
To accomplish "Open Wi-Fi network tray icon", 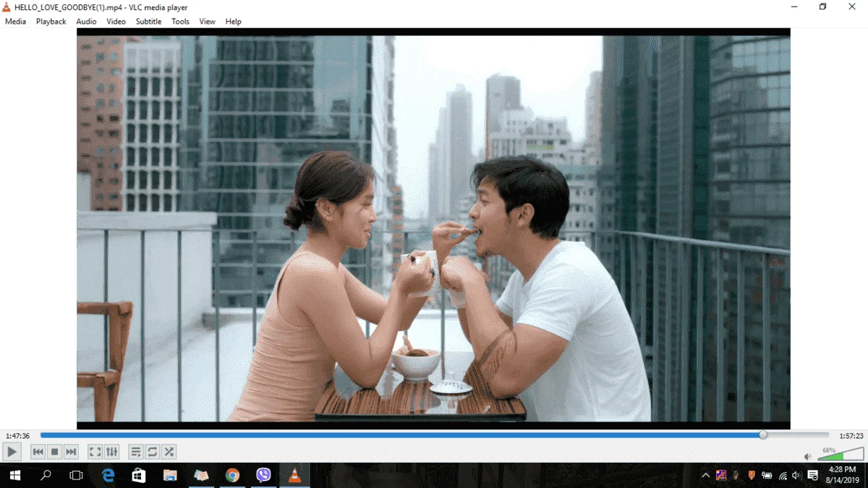I will point(783,476).
